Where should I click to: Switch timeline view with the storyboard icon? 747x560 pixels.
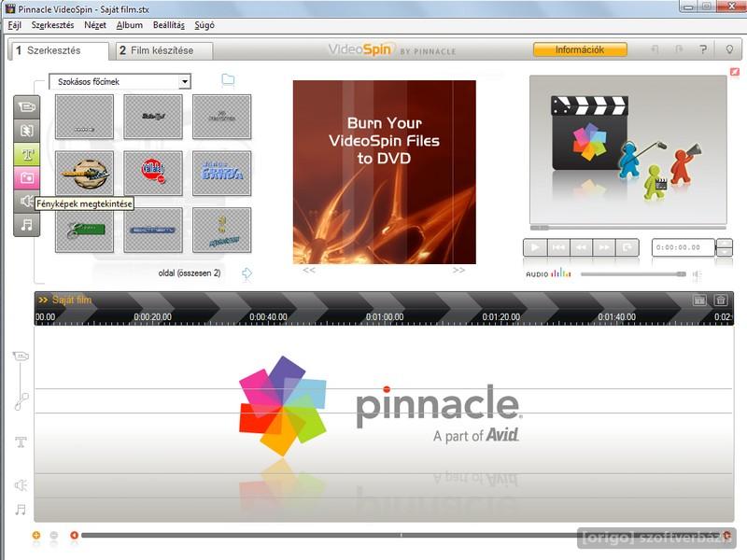(x=699, y=300)
